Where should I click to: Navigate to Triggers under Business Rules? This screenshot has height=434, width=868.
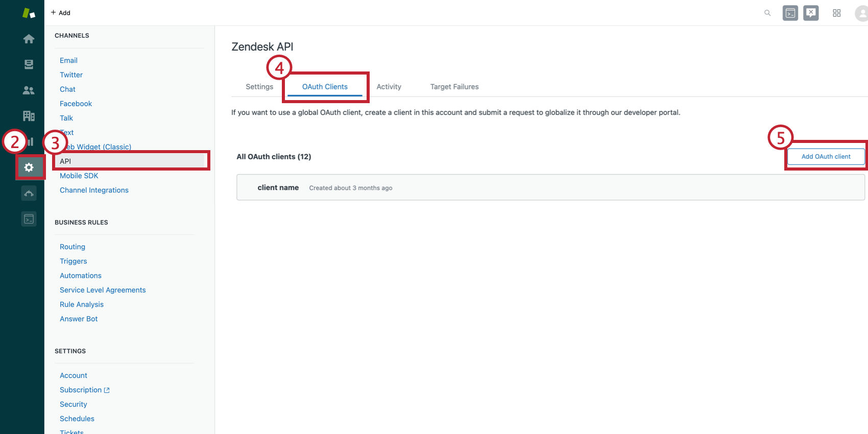click(x=73, y=261)
